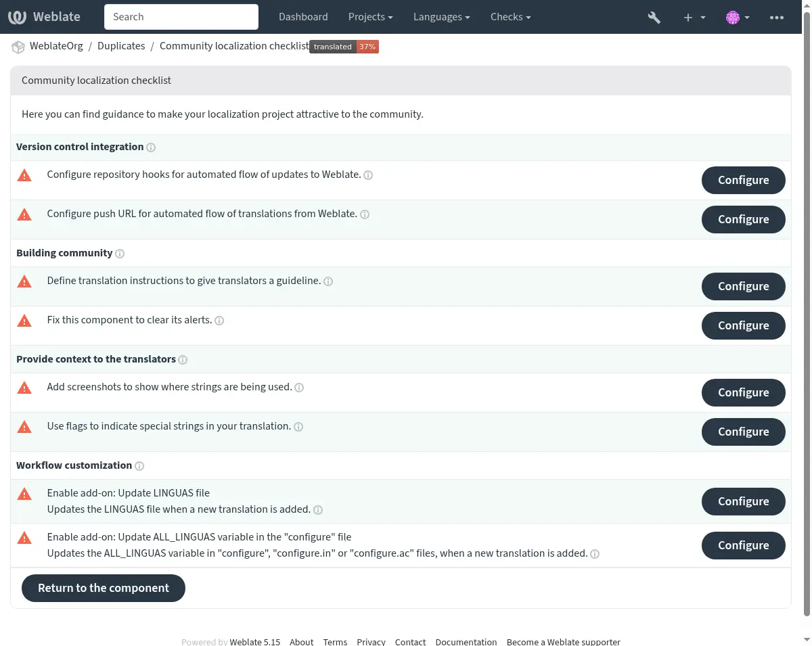Click info icon next to Add screenshots item
The width and height of the screenshot is (812, 646).
point(299,388)
